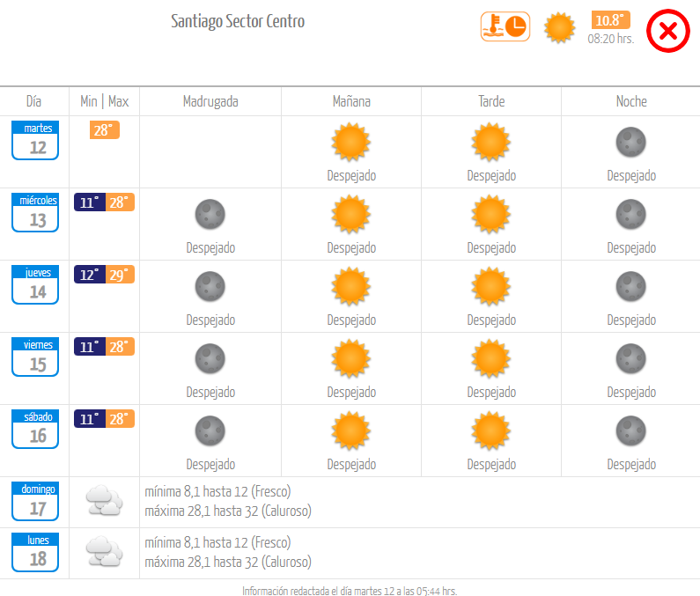This screenshot has height=596, width=700.
Task: Click jueves maximum 29° badge
Action: click(120, 275)
